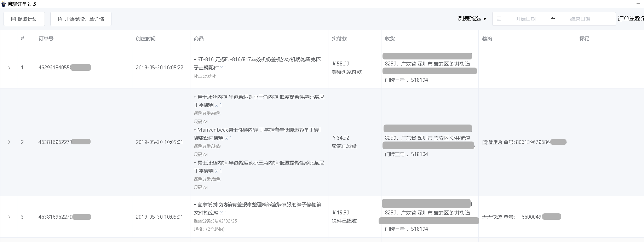Click the 创建时间 column header
644x242 pixels.
(145, 39)
